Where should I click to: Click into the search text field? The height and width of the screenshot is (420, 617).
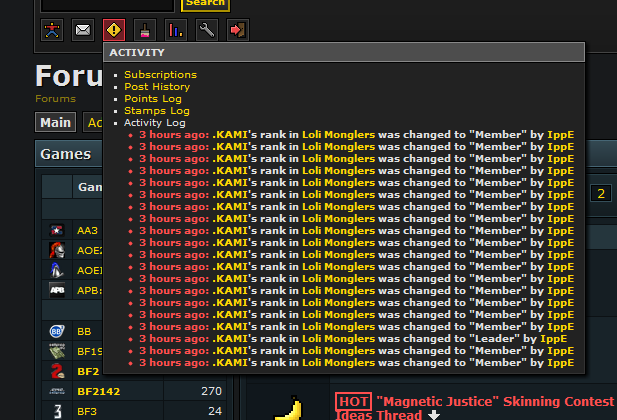[109, 4]
